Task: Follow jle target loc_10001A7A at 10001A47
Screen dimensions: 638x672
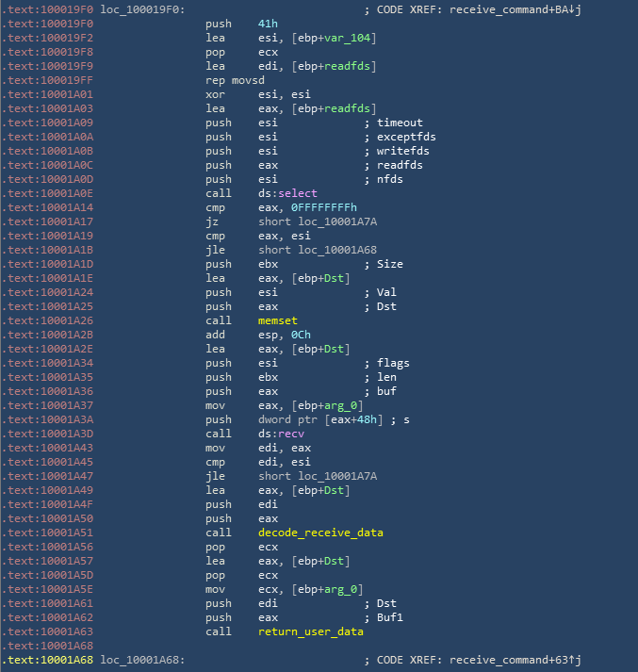Action: [x=337, y=476]
